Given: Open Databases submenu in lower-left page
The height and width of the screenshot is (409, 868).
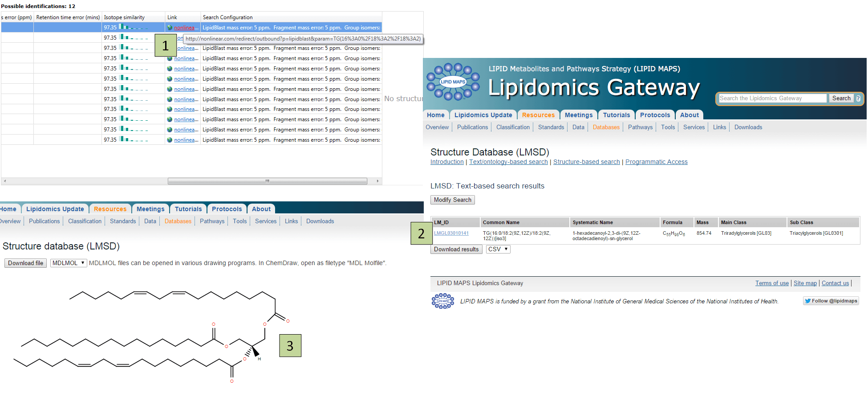Looking at the screenshot, I should pyautogui.click(x=178, y=221).
